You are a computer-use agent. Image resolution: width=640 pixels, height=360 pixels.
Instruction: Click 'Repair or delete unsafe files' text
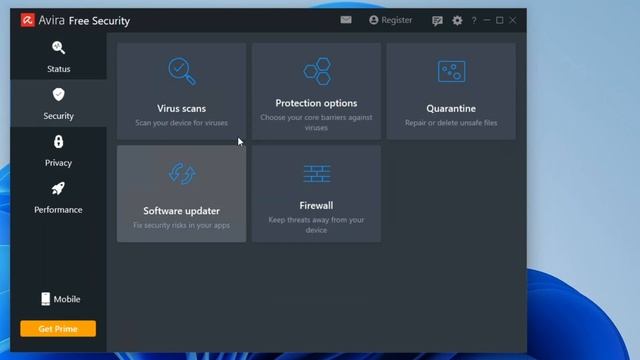pyautogui.click(x=451, y=123)
